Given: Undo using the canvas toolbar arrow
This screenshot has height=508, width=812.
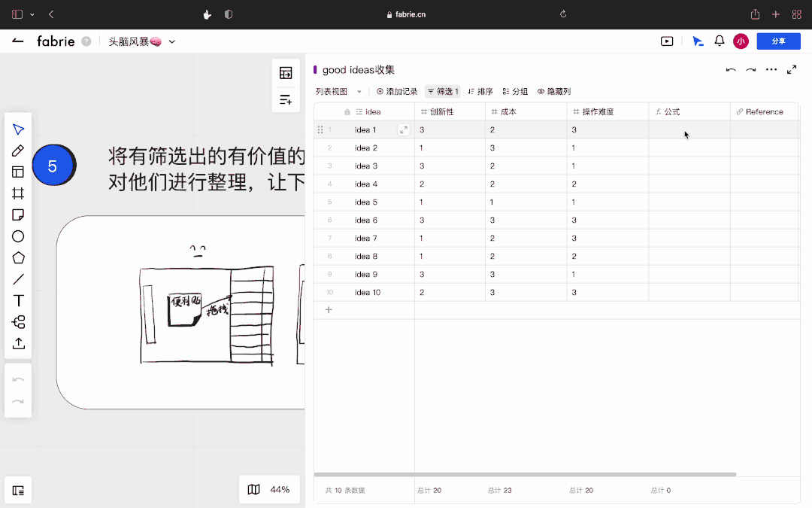Looking at the screenshot, I should coord(18,380).
